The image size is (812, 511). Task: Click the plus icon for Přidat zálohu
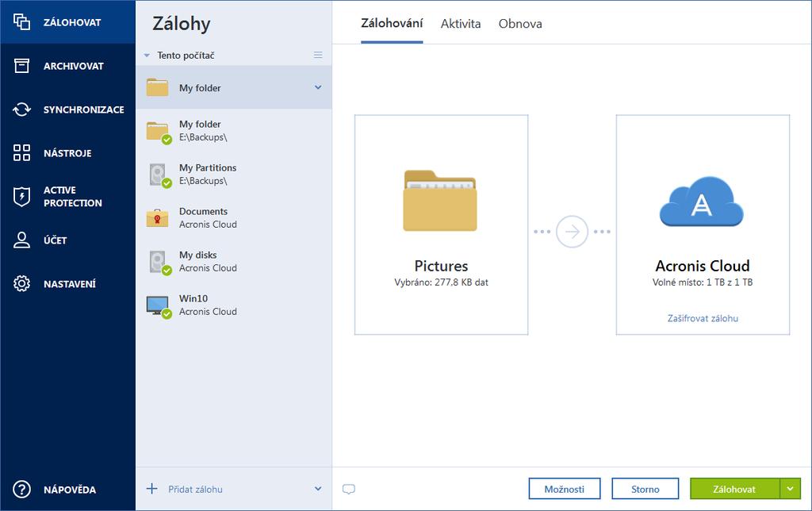pos(151,489)
